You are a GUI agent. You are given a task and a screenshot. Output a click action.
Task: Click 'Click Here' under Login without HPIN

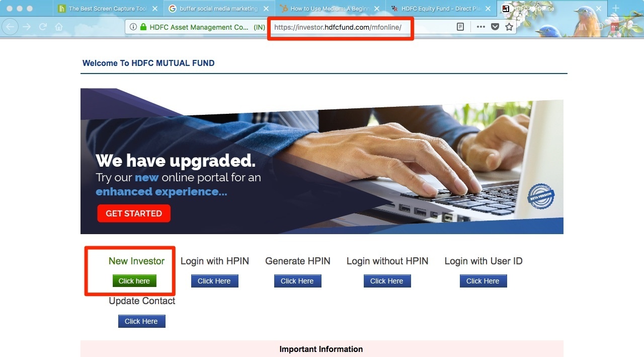click(387, 281)
